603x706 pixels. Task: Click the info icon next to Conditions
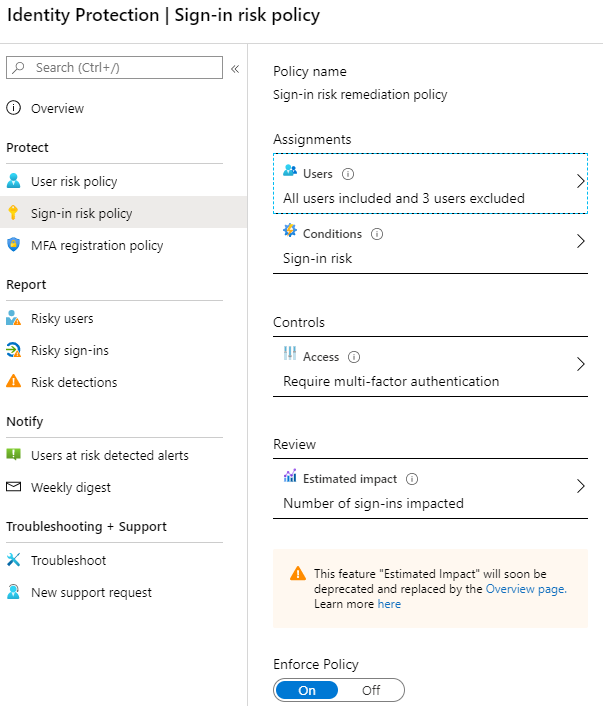click(377, 234)
